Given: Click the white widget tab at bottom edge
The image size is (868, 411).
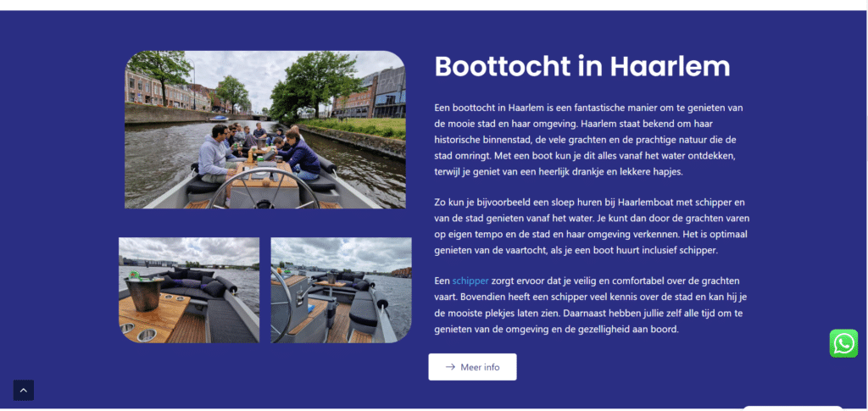Looking at the screenshot, I should pyautogui.click(x=792, y=408).
